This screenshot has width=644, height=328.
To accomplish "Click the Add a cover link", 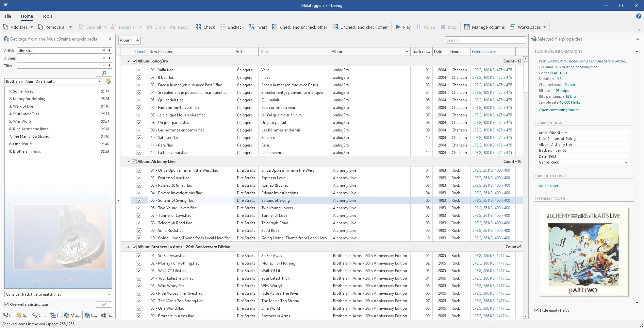I will point(550,186).
